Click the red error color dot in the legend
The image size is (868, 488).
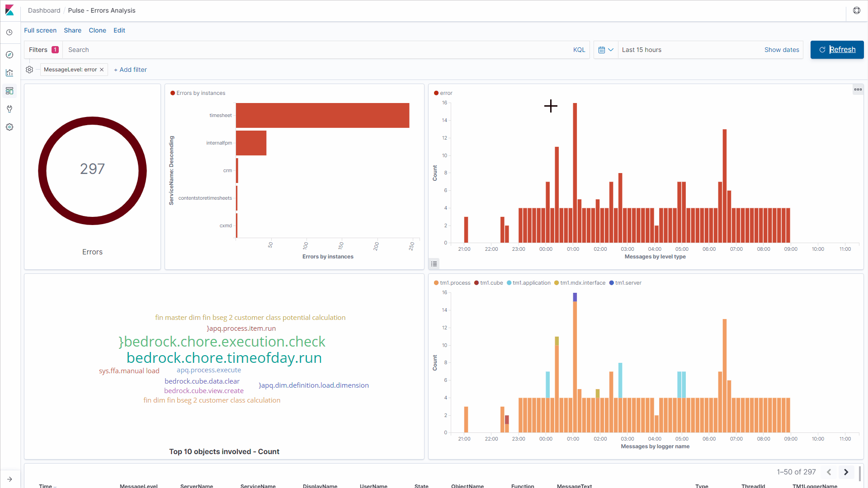pos(435,93)
